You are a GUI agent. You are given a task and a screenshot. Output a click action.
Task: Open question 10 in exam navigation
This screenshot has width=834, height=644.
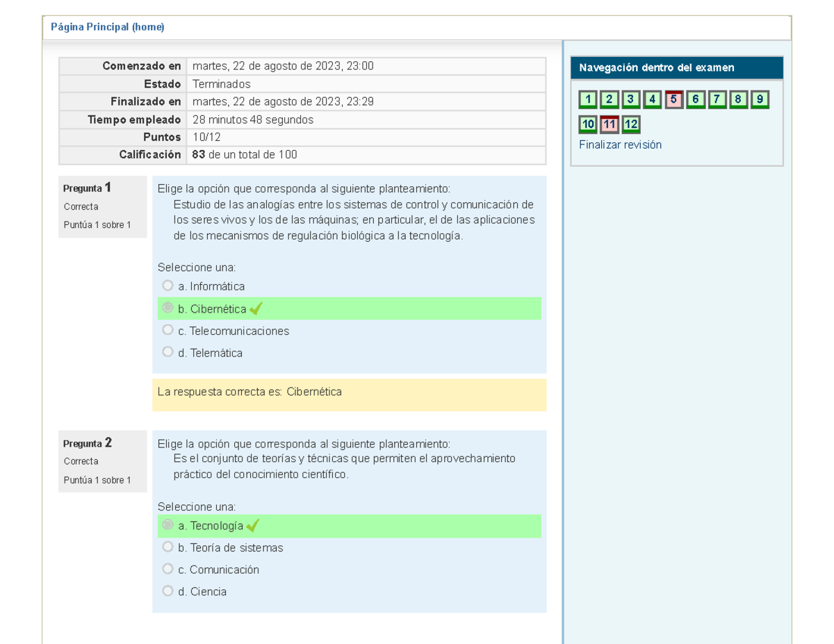(x=588, y=125)
